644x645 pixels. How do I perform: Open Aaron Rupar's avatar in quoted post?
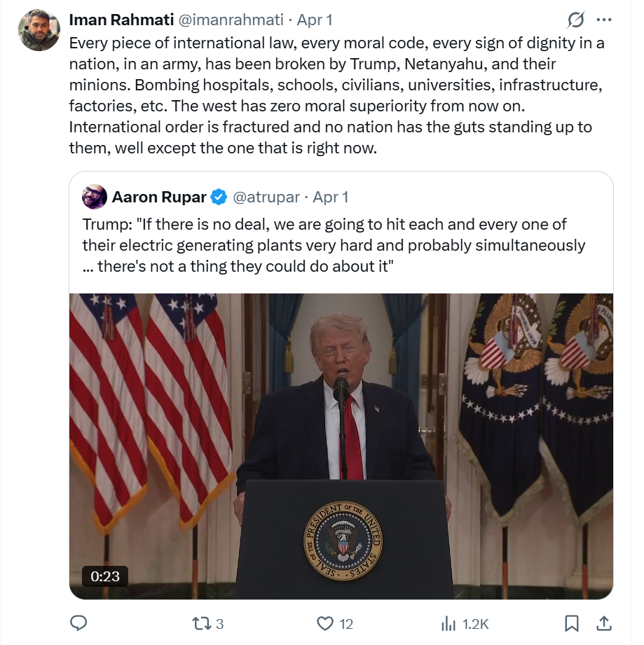tap(95, 197)
